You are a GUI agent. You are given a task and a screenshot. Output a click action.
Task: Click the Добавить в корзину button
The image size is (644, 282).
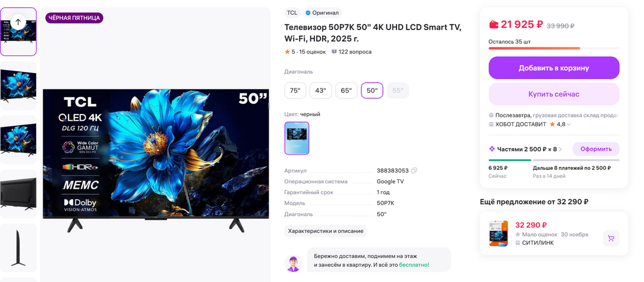click(x=554, y=68)
